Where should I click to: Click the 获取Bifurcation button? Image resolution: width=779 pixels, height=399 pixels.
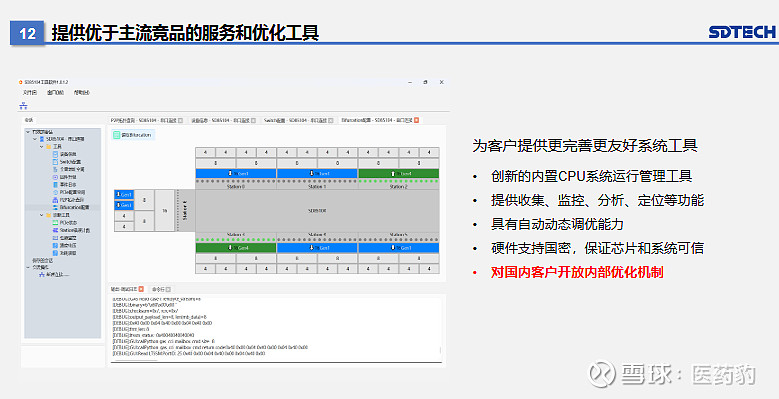[132, 135]
